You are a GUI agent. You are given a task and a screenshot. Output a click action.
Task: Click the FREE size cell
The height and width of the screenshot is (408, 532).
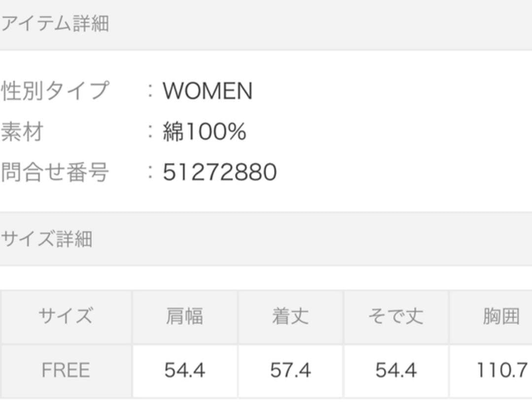point(66,371)
